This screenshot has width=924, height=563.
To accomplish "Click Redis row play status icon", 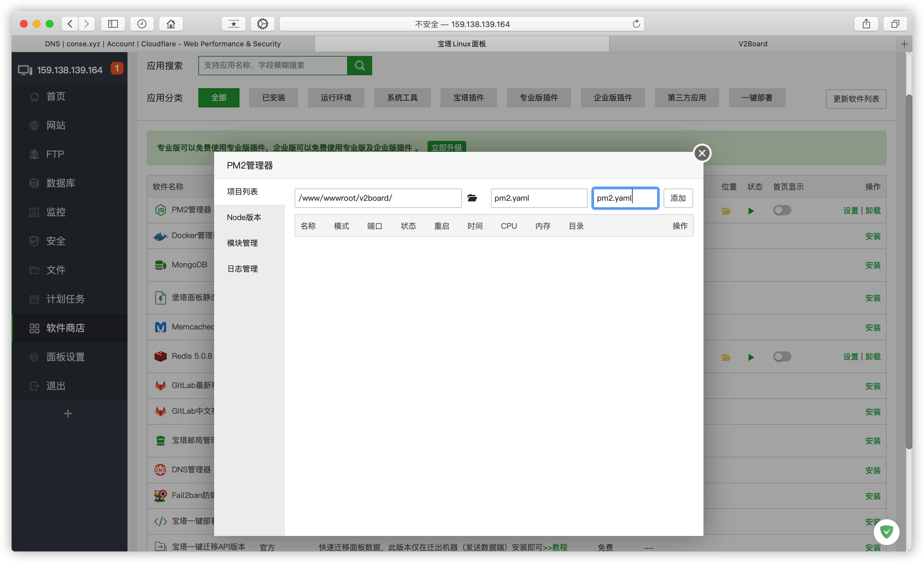I will [x=751, y=357].
